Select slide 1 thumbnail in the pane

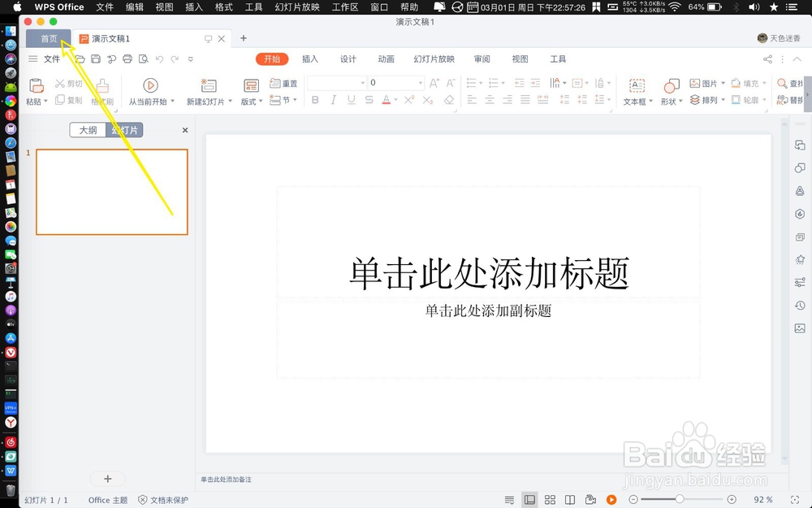pyautogui.click(x=111, y=192)
